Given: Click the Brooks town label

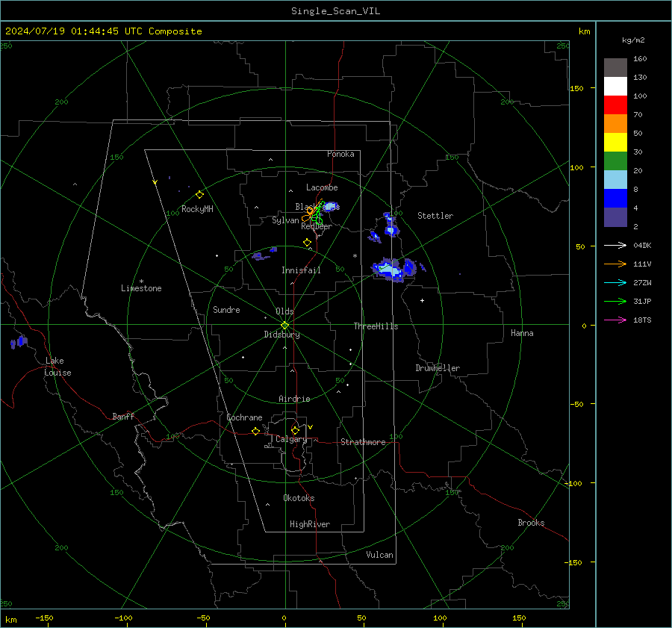Looking at the screenshot, I should [x=531, y=523].
